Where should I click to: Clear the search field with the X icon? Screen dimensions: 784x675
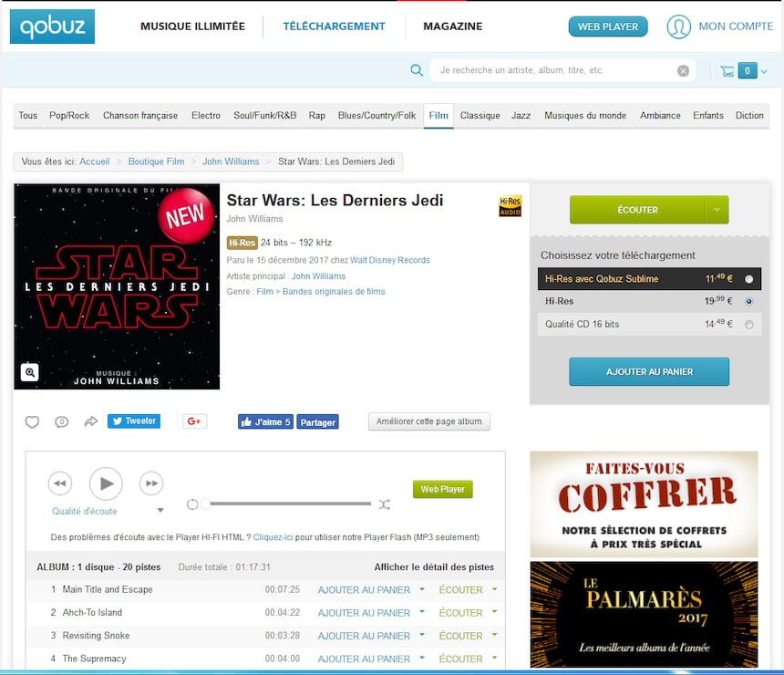pos(683,70)
